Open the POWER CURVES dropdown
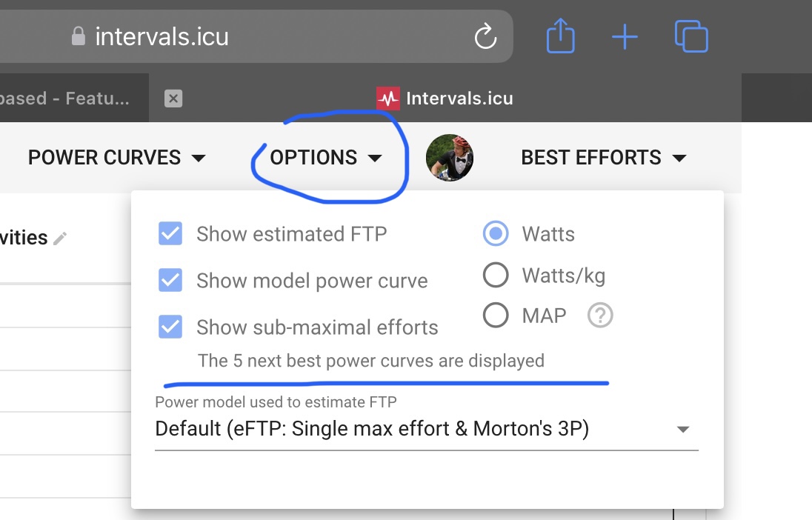This screenshot has height=520, width=812. coord(117,158)
